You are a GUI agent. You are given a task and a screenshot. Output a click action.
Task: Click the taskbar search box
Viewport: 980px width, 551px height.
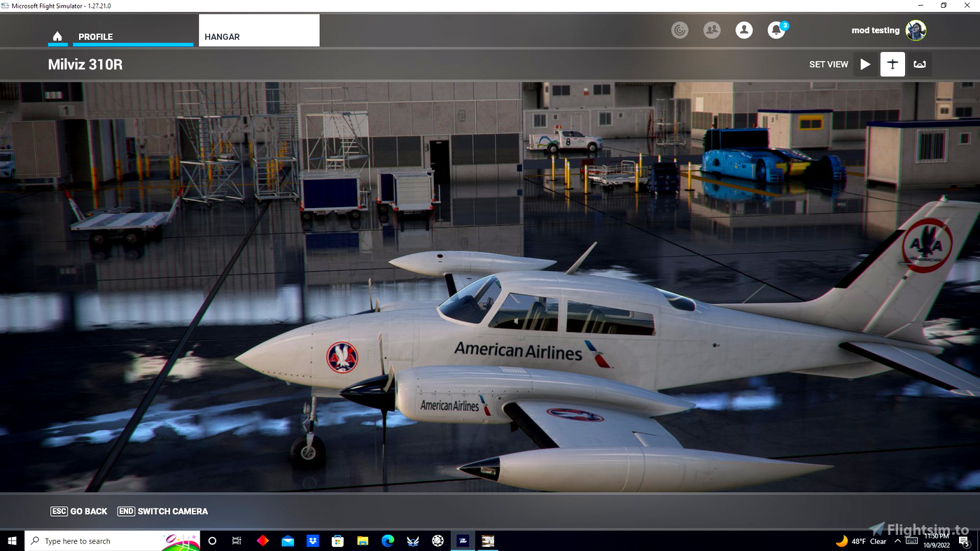[x=113, y=541]
